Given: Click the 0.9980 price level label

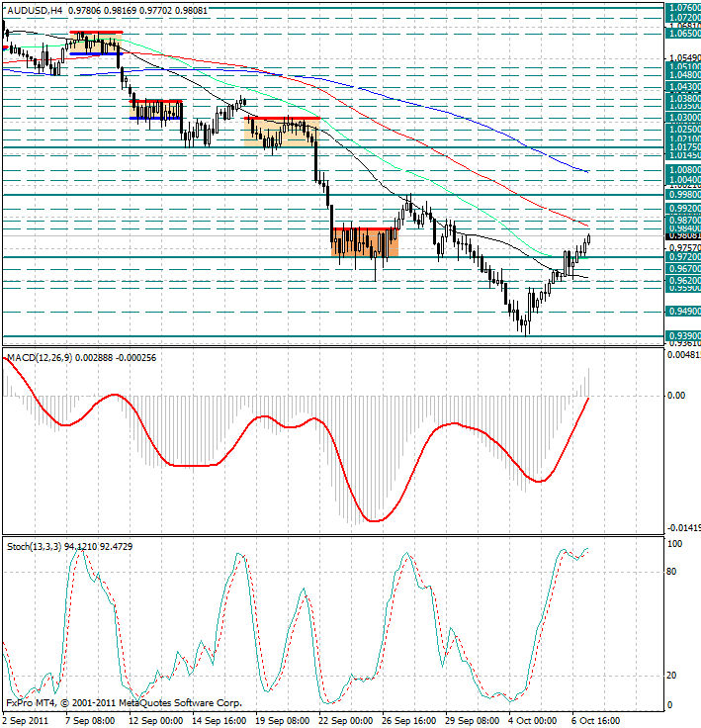Looking at the screenshot, I should 681,195.
